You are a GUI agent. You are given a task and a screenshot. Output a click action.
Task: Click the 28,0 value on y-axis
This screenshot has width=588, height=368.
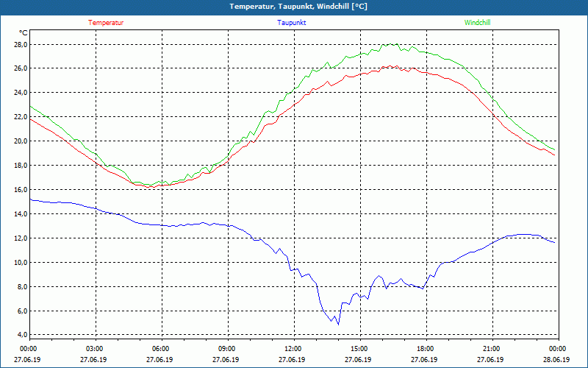point(19,44)
